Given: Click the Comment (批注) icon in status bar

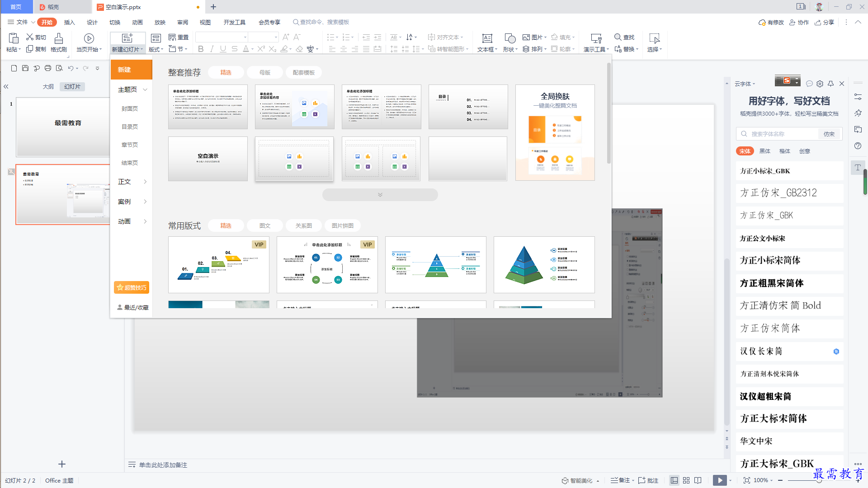Looking at the screenshot, I should click(642, 480).
